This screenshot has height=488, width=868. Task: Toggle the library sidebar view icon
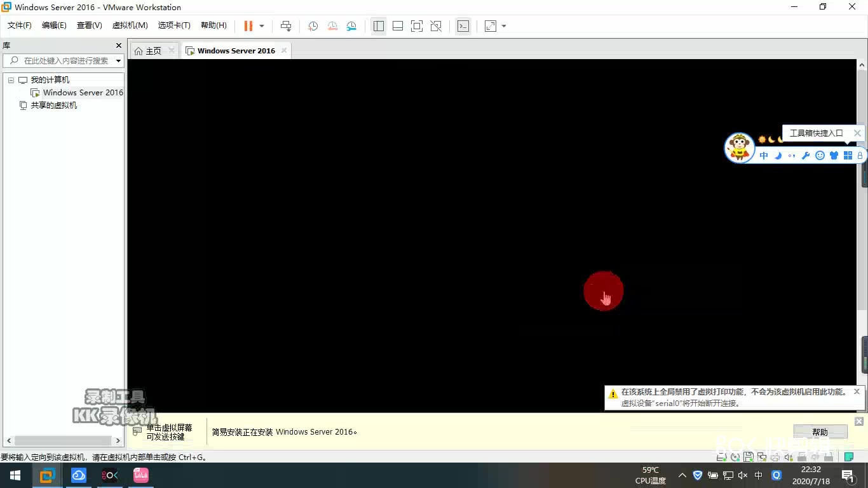point(379,26)
